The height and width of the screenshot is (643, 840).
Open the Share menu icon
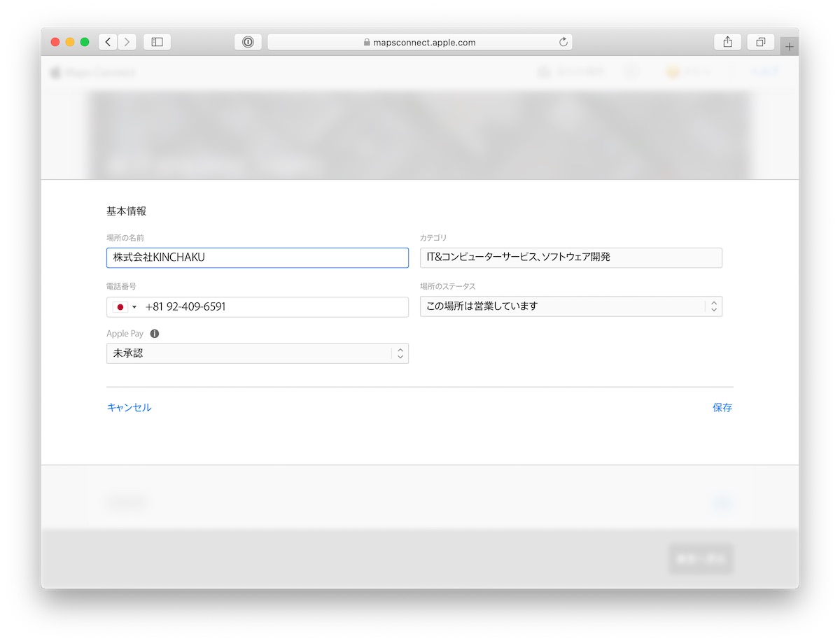click(x=727, y=42)
